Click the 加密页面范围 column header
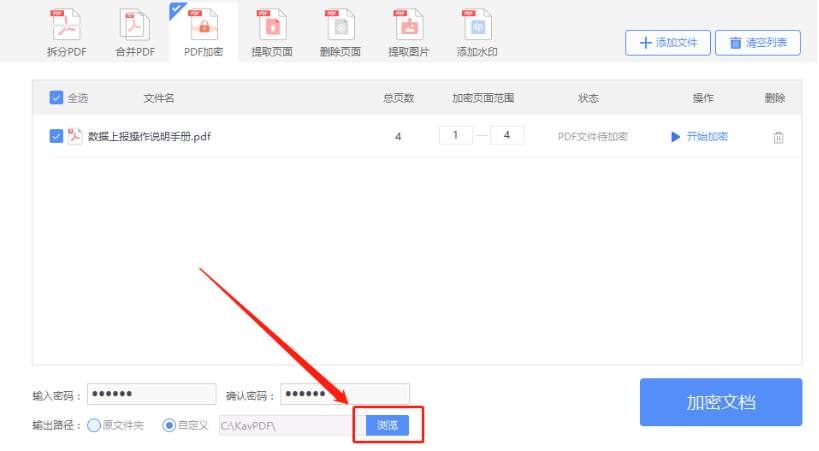 pos(483,98)
